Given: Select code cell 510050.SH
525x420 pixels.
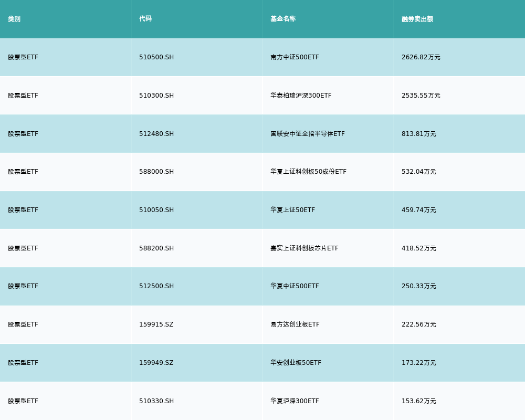Looking at the screenshot, I should [x=156, y=210].
